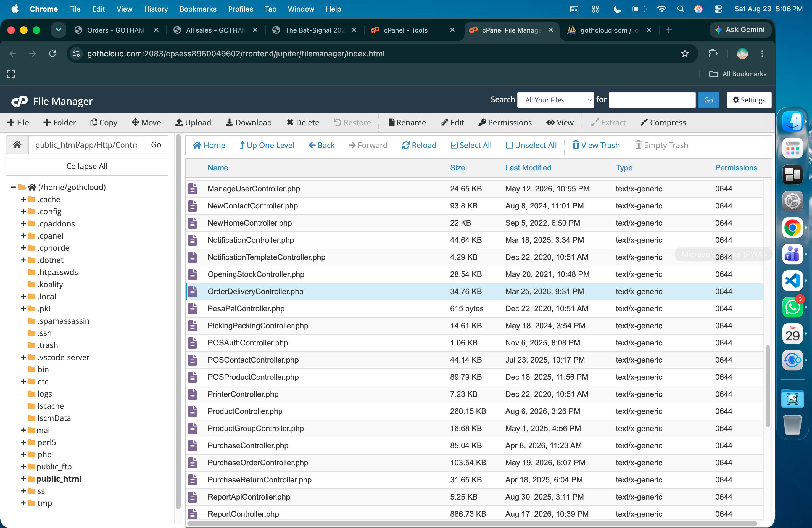Click the blue search Go button
The width and height of the screenshot is (812, 528).
coord(708,100)
